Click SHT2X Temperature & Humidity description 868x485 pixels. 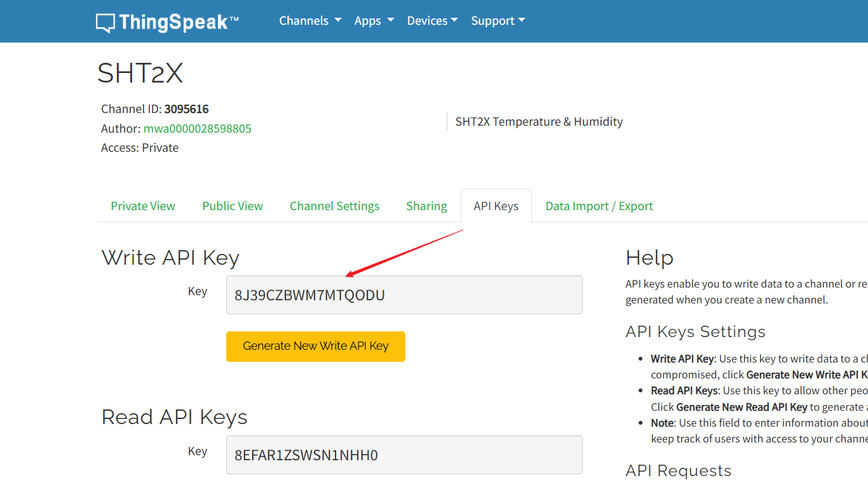(539, 122)
